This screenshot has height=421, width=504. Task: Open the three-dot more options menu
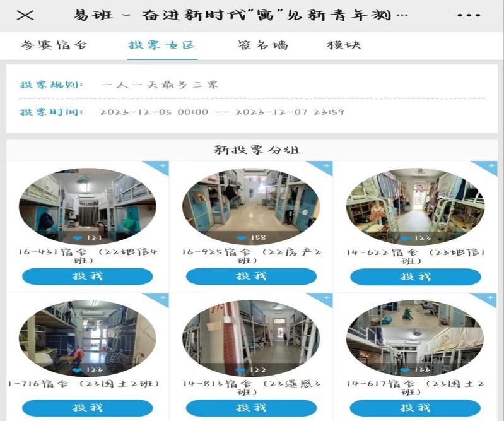[468, 15]
